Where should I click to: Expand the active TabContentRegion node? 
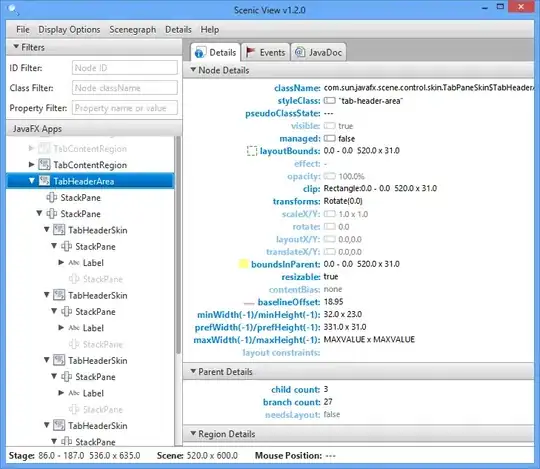pyautogui.click(x=31, y=165)
